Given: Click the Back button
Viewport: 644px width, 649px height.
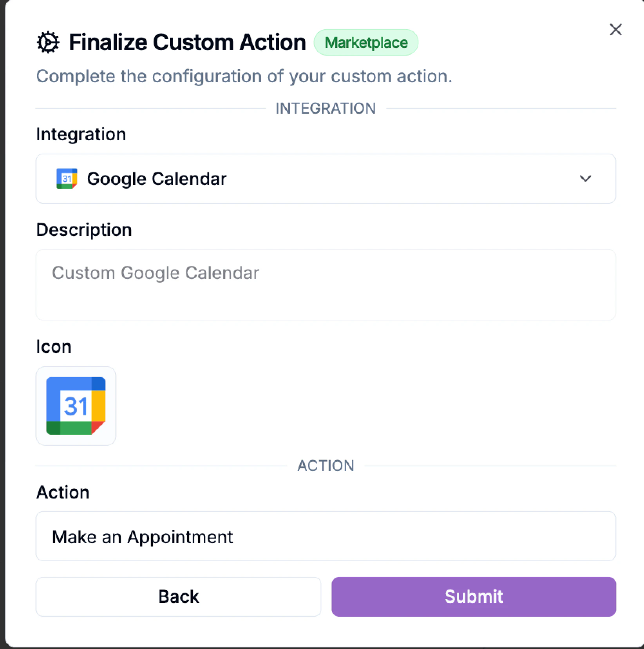Looking at the screenshot, I should click(x=178, y=596).
